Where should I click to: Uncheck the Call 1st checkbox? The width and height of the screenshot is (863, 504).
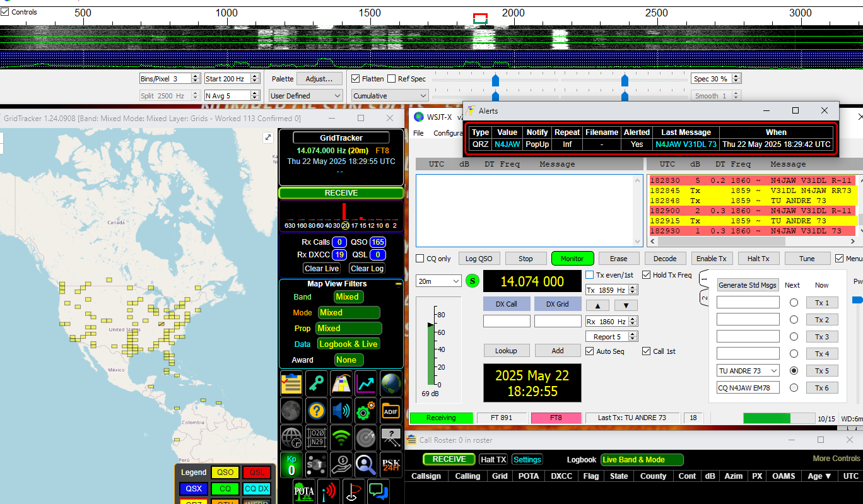pos(647,351)
